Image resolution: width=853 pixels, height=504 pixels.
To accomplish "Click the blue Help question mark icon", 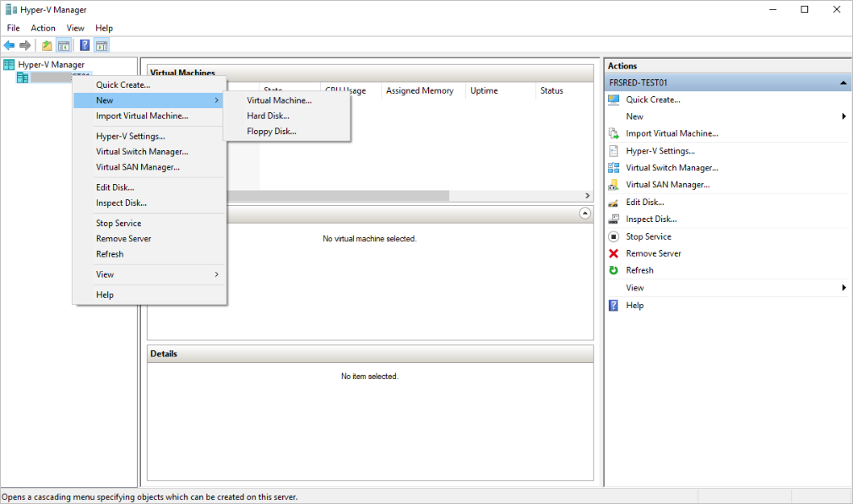I will tap(613, 305).
